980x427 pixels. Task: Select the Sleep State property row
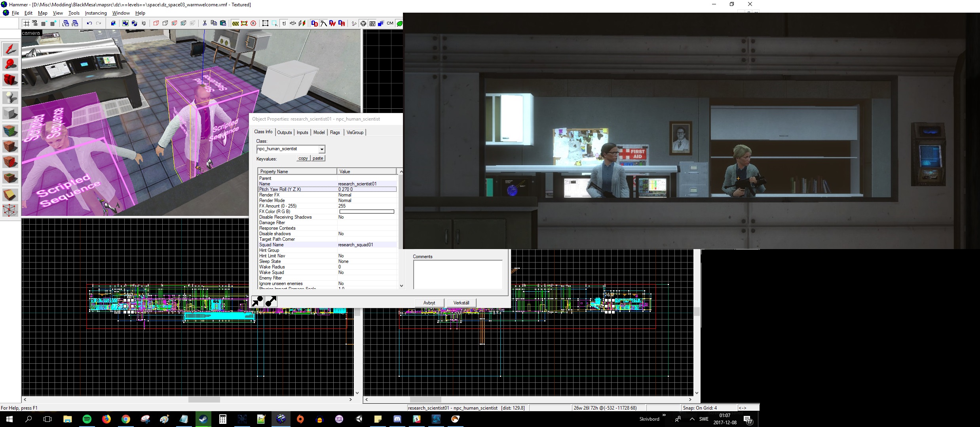pyautogui.click(x=327, y=261)
